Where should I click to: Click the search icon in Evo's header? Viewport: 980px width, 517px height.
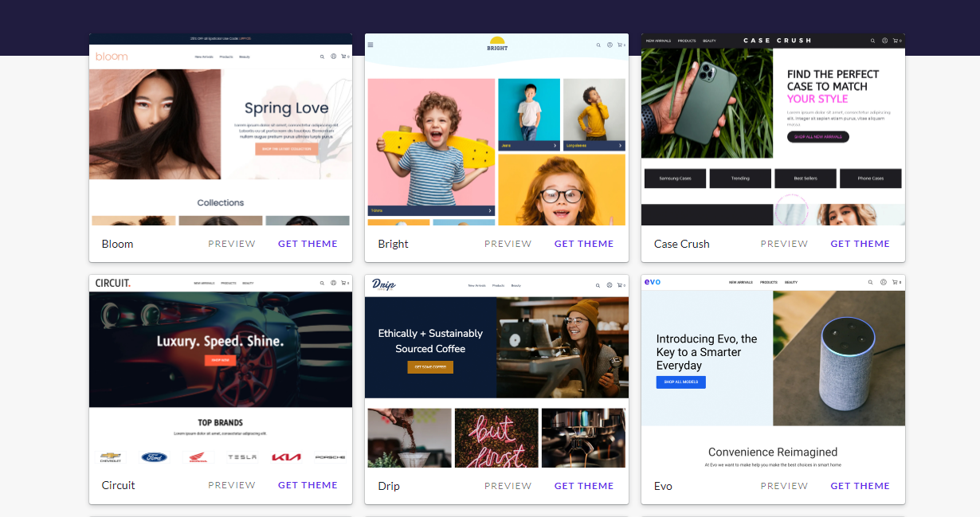click(871, 282)
